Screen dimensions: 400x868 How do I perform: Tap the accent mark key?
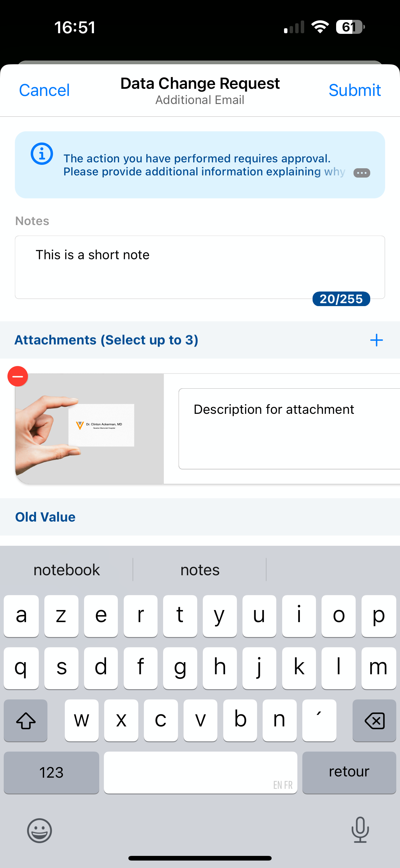(319, 721)
